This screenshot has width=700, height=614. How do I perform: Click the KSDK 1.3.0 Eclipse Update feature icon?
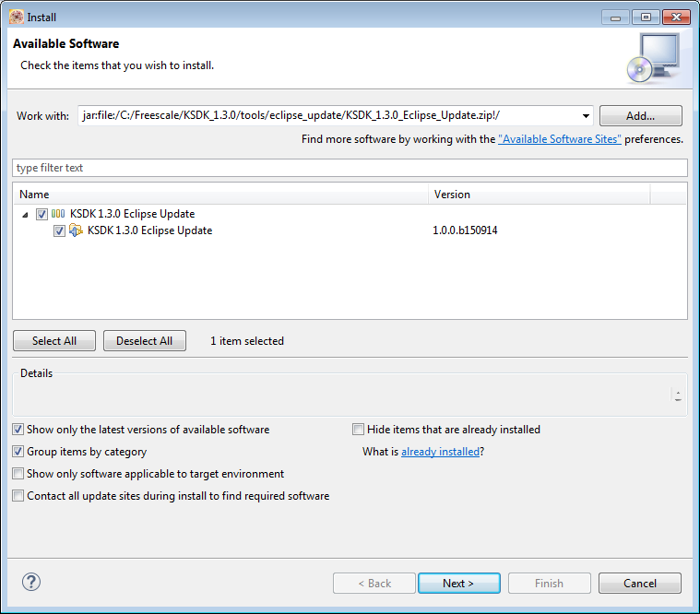click(76, 230)
